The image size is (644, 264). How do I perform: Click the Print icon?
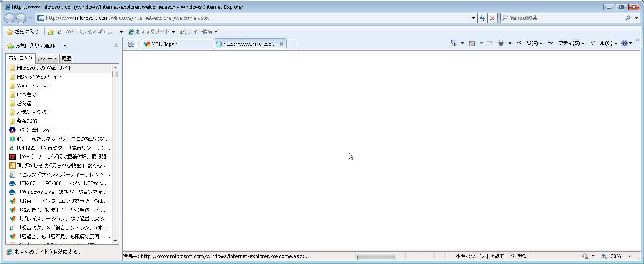(x=501, y=43)
